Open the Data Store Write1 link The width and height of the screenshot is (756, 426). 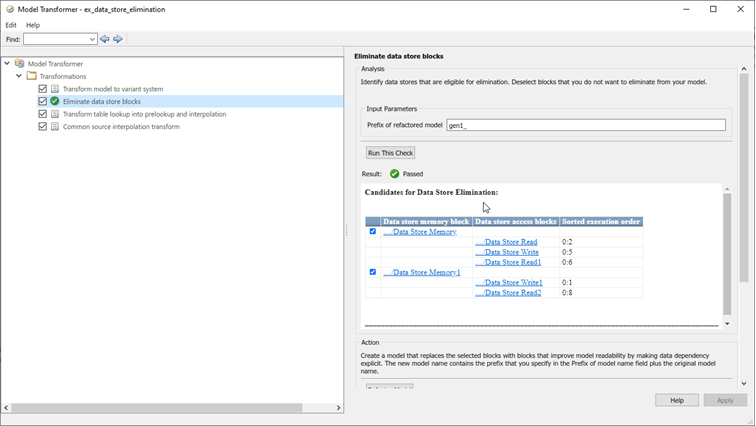509,282
